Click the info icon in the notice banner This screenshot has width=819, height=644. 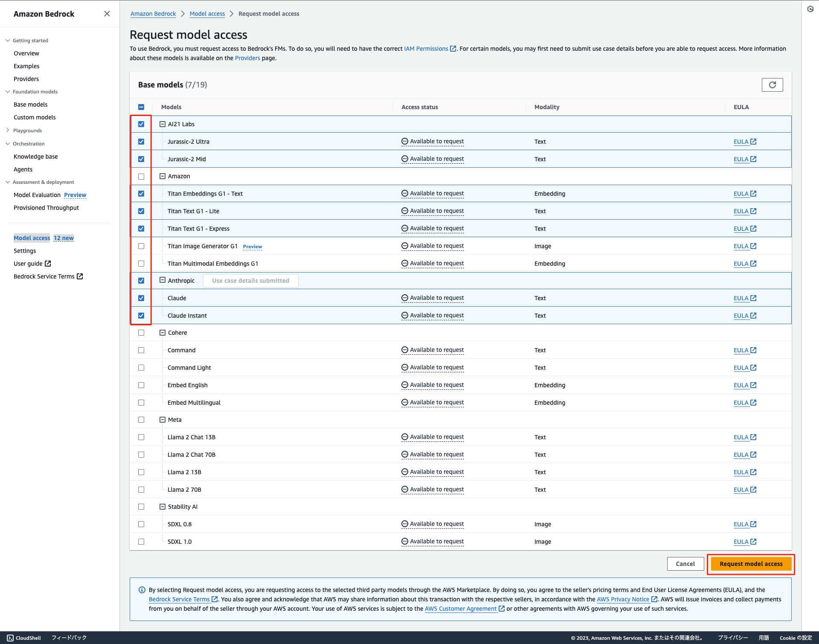click(x=142, y=590)
